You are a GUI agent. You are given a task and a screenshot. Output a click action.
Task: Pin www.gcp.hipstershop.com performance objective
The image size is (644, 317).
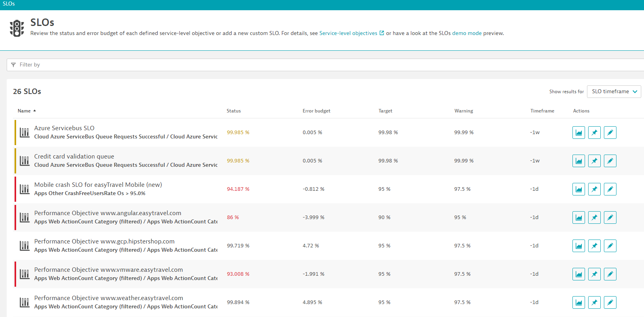click(594, 246)
